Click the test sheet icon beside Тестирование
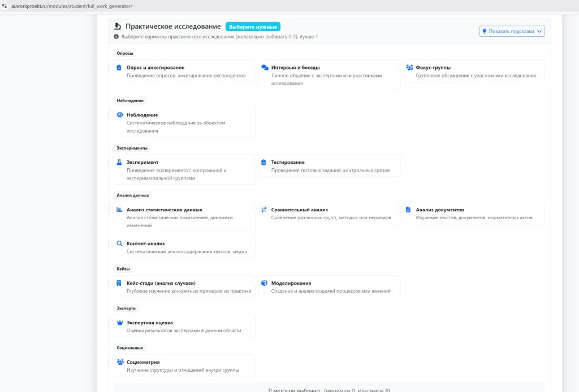This screenshot has width=579, height=392. tap(263, 162)
